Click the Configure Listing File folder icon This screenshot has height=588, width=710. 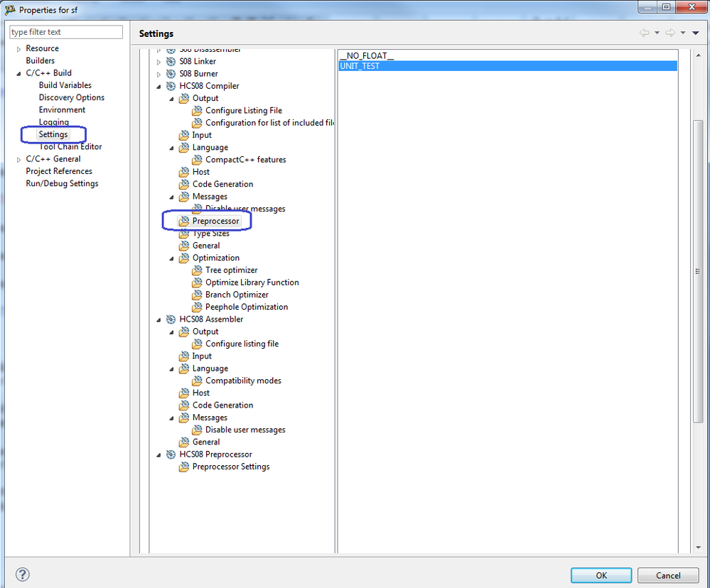pyautogui.click(x=197, y=110)
